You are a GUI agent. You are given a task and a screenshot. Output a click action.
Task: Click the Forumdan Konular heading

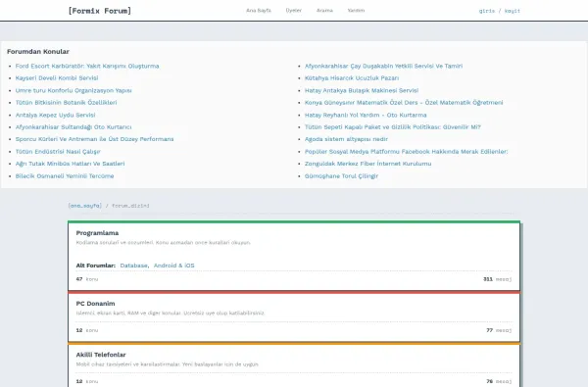click(38, 51)
